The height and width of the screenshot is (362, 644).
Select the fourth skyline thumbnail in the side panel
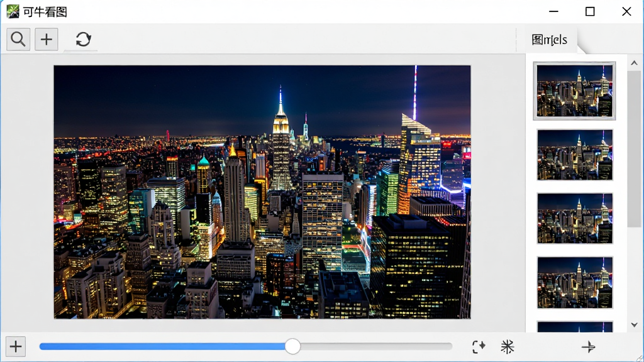coord(575,282)
